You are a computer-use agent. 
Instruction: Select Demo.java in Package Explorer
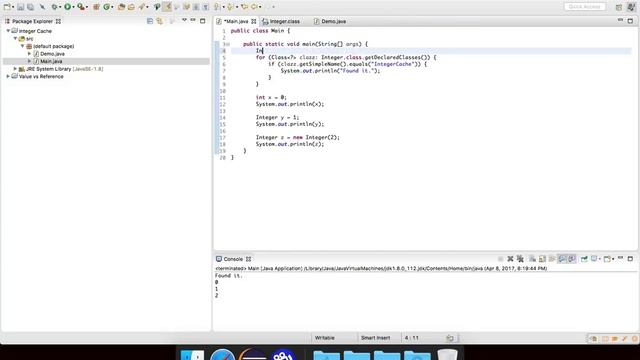coord(52,53)
